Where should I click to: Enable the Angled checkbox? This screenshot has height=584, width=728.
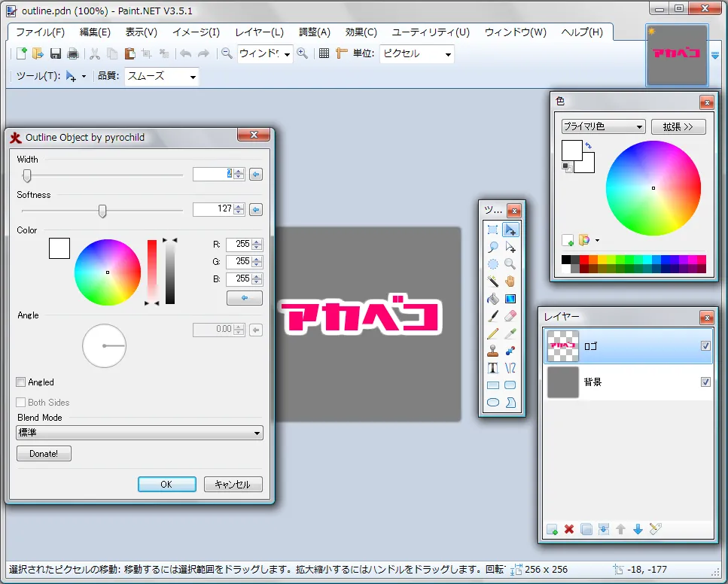click(21, 382)
